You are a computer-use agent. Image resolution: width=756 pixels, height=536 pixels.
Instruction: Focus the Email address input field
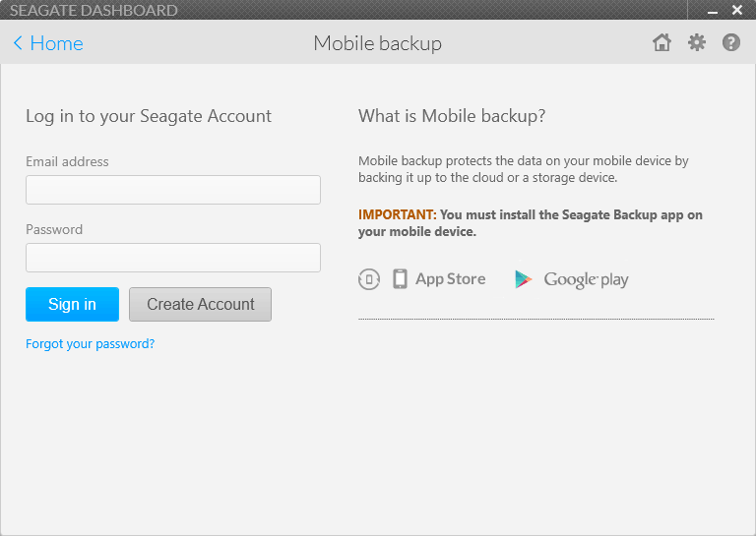point(173,190)
